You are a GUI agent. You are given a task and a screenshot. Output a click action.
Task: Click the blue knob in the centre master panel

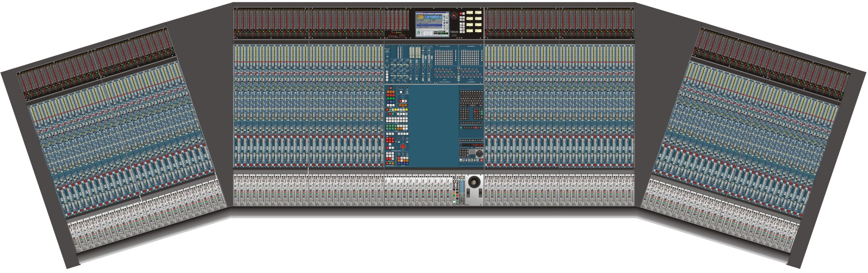pos(403,96)
